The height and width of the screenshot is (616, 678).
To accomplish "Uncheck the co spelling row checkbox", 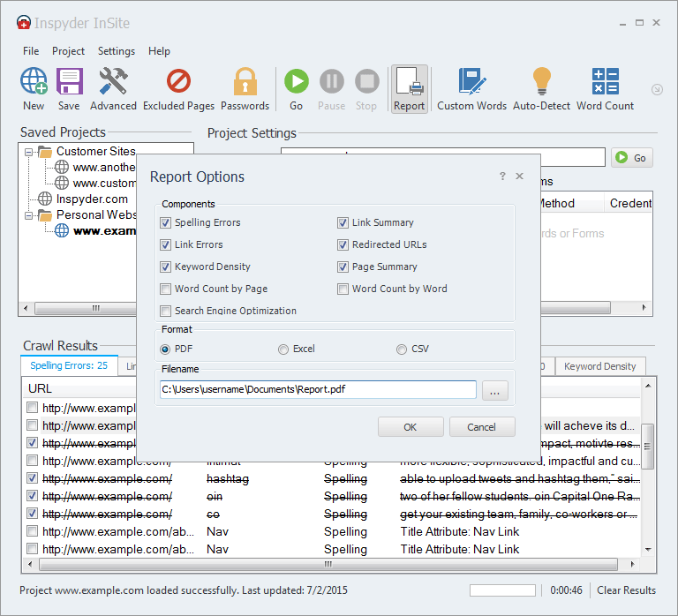I will click(32, 513).
